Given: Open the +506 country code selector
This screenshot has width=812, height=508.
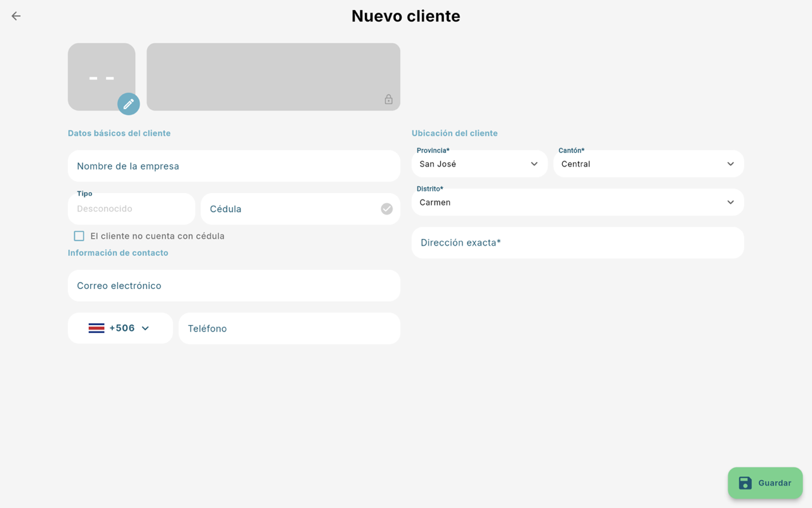Looking at the screenshot, I should pyautogui.click(x=121, y=328).
